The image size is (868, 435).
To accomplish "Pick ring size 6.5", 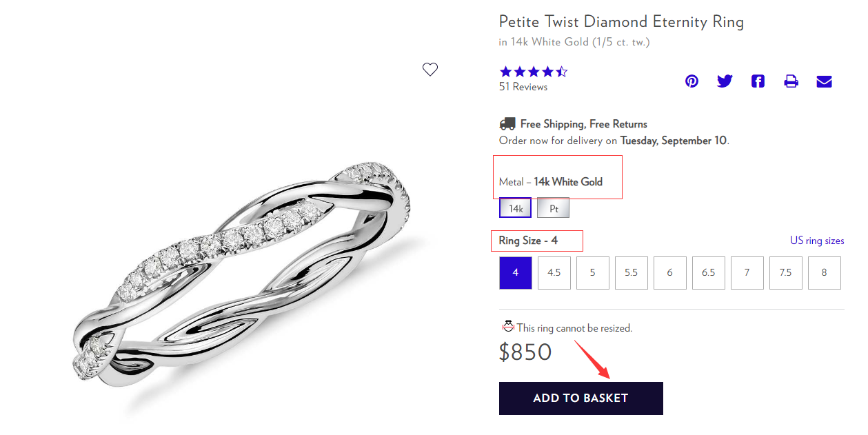I will [709, 272].
